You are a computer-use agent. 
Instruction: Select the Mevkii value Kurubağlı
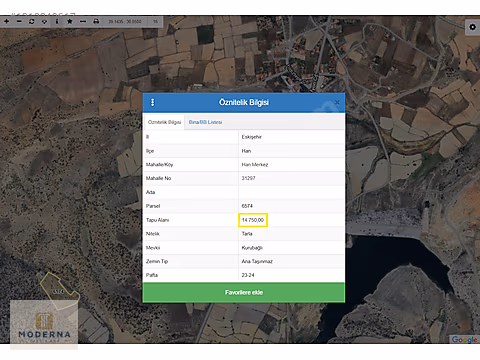tap(252, 248)
